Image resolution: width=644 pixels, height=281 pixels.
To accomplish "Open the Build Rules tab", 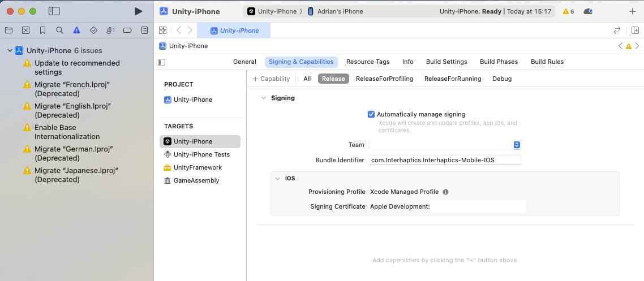I will click(x=547, y=62).
